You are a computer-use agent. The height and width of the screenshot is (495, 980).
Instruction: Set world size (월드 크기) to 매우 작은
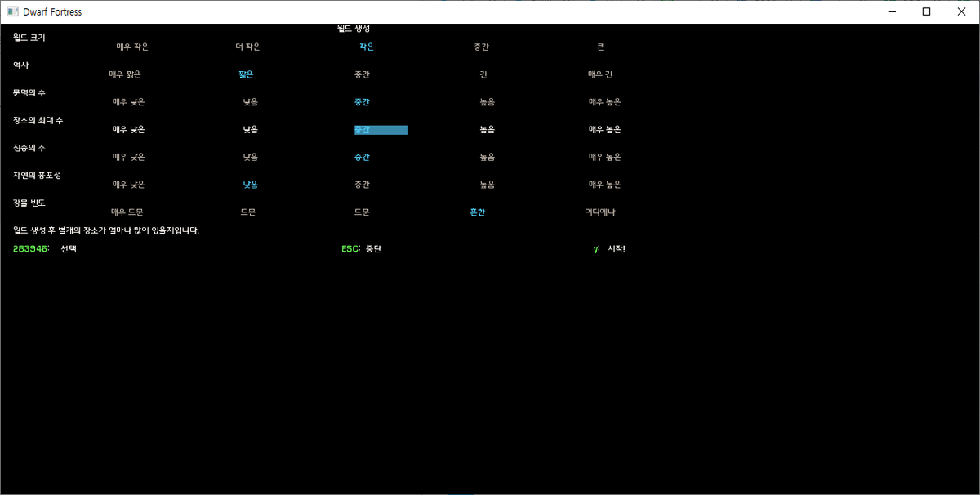point(132,47)
